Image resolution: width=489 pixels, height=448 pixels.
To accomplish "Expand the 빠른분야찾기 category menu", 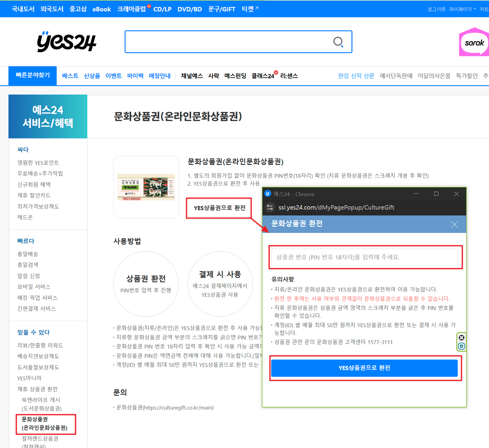I will 32,76.
